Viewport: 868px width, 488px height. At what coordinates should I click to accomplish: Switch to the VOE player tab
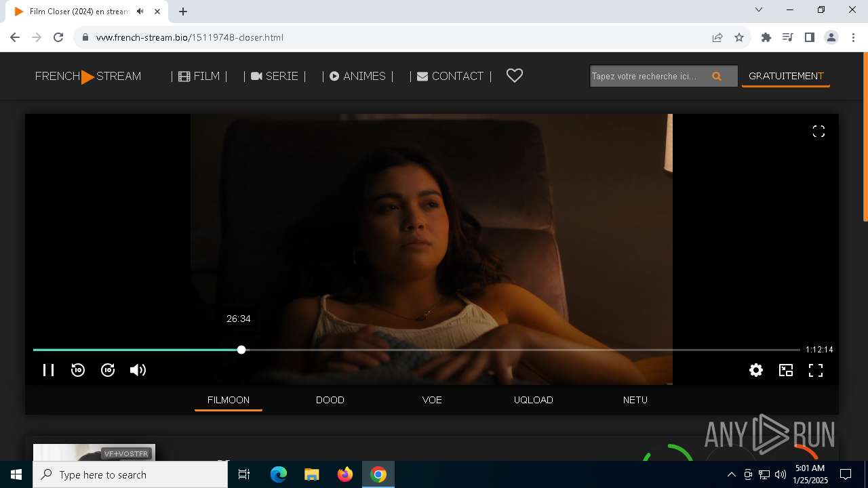(432, 400)
